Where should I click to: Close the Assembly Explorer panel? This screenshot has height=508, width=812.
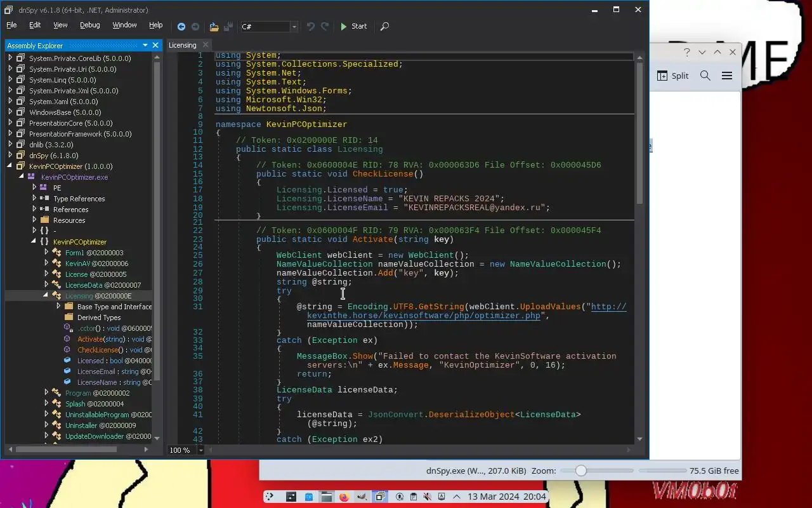[x=155, y=46]
